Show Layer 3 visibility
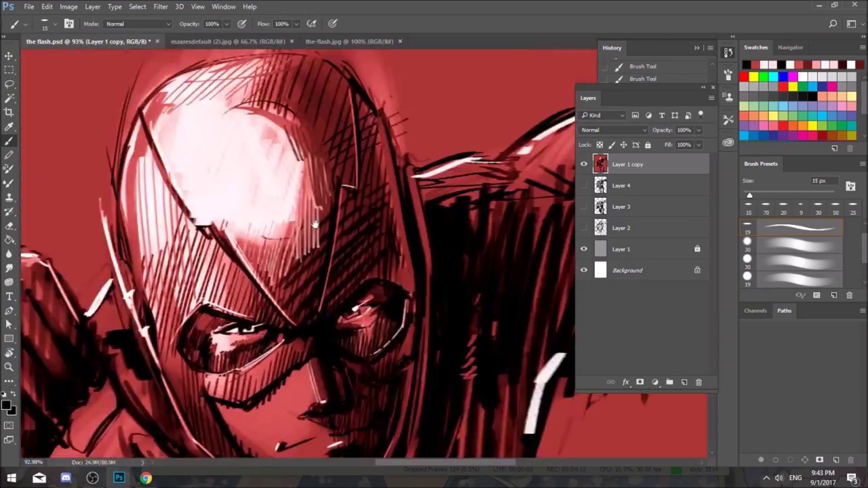Viewport: 868px width, 488px height. click(584, 207)
